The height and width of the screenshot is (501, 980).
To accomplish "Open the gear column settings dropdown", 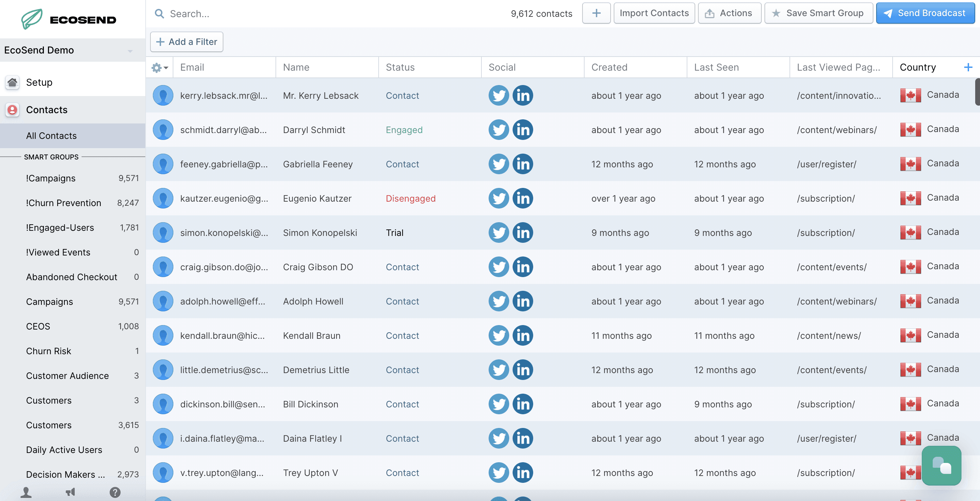I will [x=159, y=68].
